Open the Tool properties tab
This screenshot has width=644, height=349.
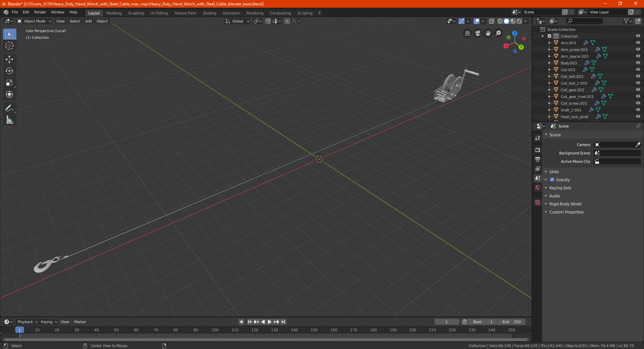tap(538, 138)
